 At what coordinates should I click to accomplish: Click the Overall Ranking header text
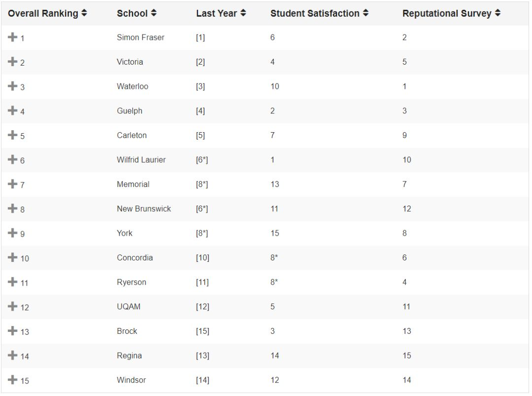pos(43,14)
